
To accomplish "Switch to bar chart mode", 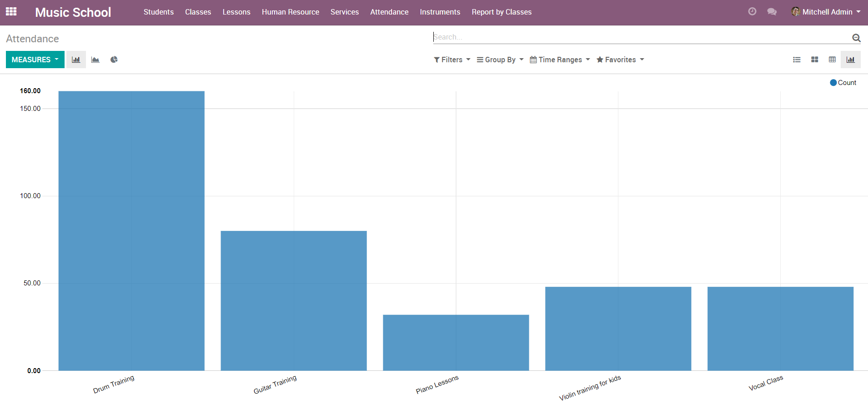I will tap(76, 60).
